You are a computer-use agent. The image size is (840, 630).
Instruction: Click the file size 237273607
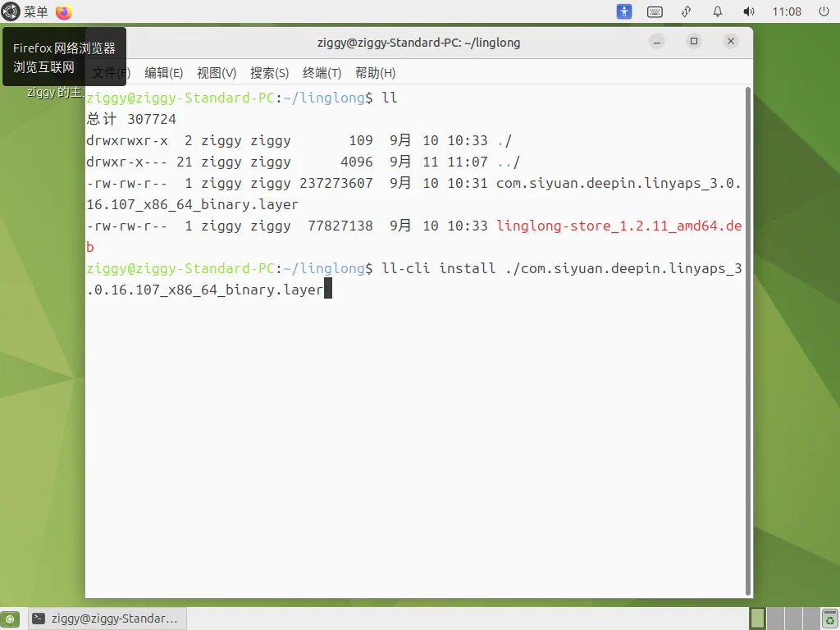click(336, 183)
